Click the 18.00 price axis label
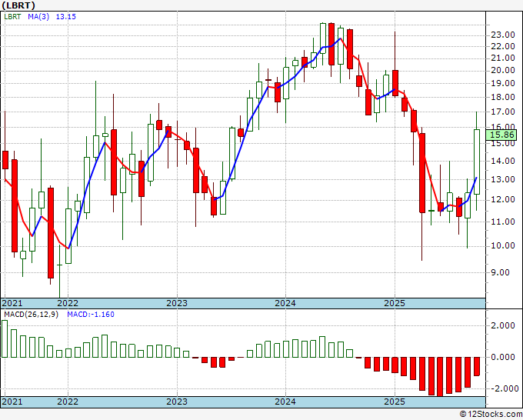This screenshot has width=523, height=420. (503, 97)
